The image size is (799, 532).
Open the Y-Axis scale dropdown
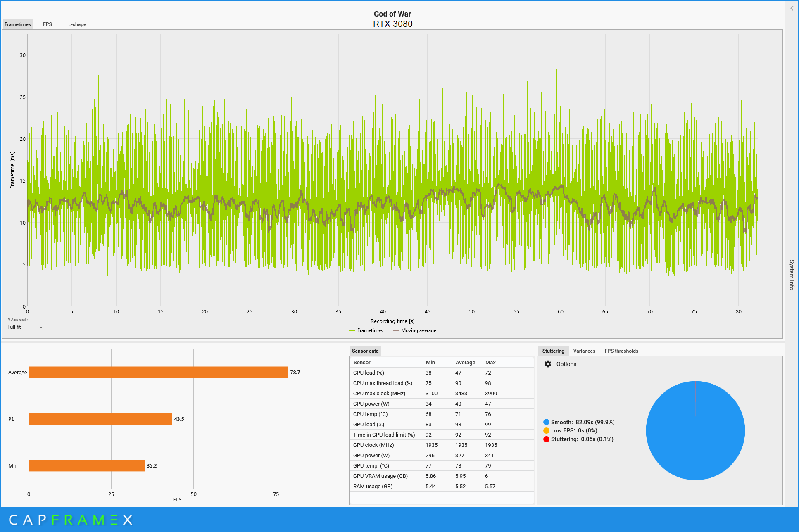point(25,327)
